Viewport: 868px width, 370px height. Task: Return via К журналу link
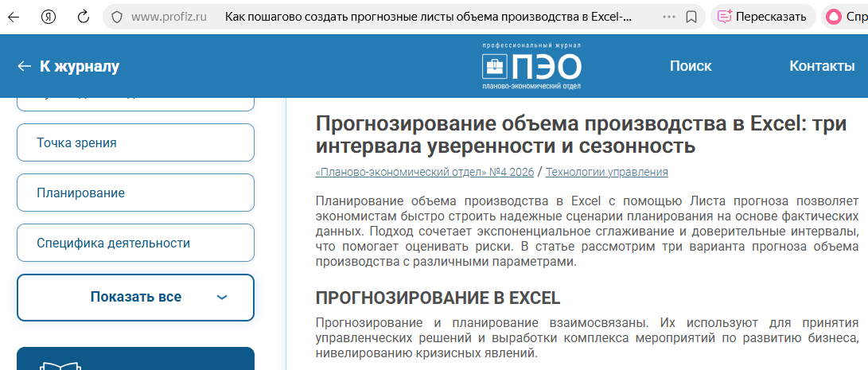[68, 67]
